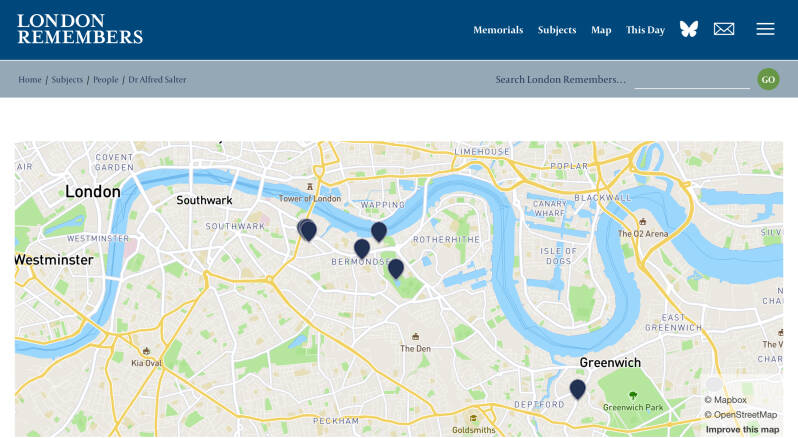The width and height of the screenshot is (798, 438).
Task: Click Improve this map link
Action: (742, 429)
